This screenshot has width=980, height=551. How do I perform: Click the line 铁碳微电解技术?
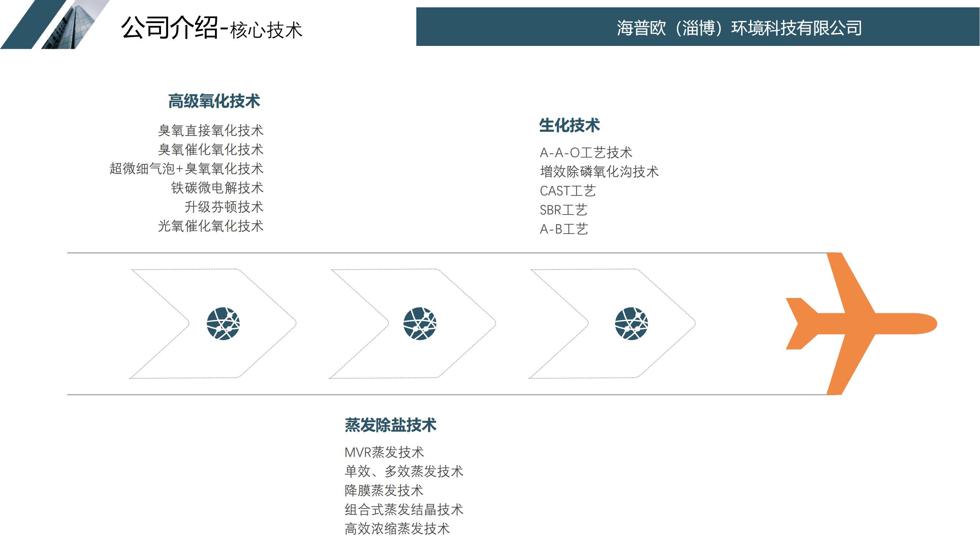tap(217, 187)
